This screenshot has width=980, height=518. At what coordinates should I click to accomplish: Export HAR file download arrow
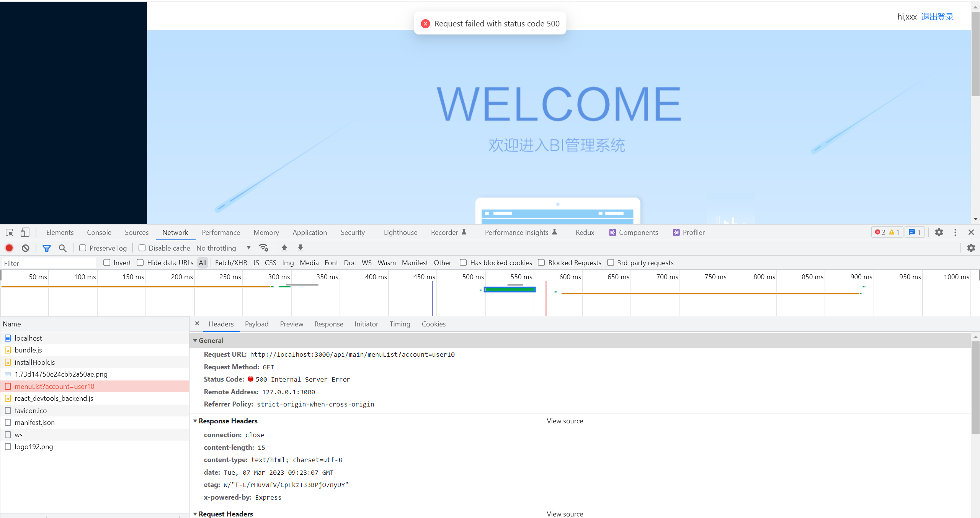301,248
